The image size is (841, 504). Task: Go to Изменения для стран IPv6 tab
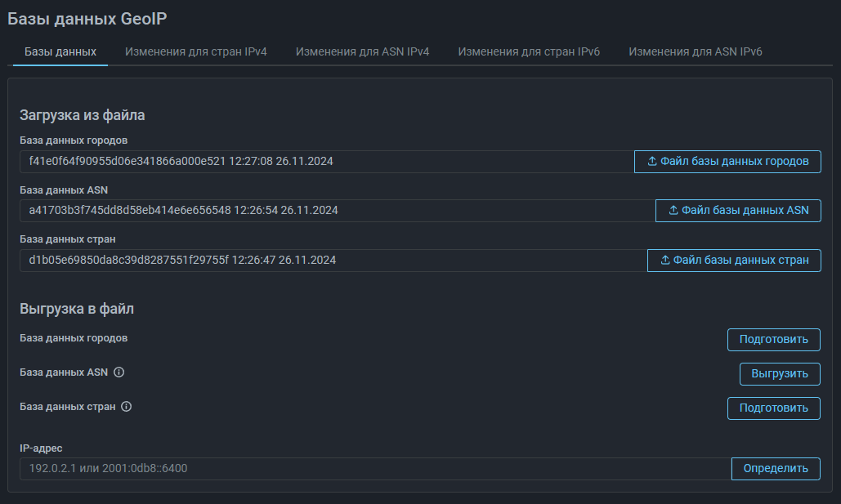(529, 51)
